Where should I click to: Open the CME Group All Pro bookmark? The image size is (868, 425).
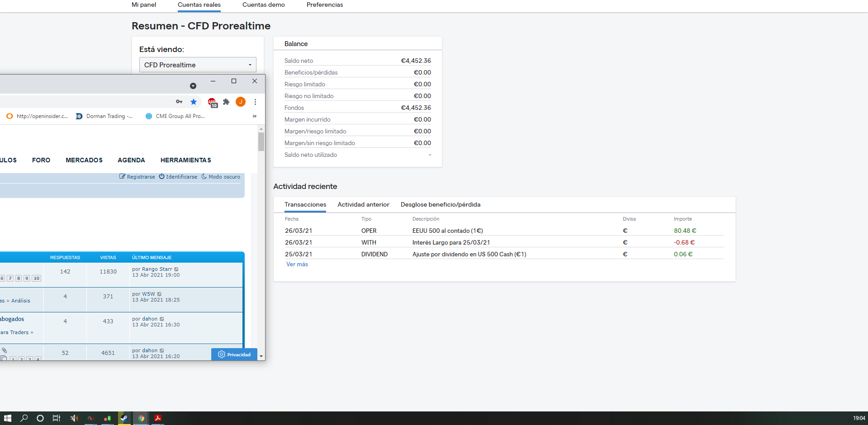coord(175,116)
